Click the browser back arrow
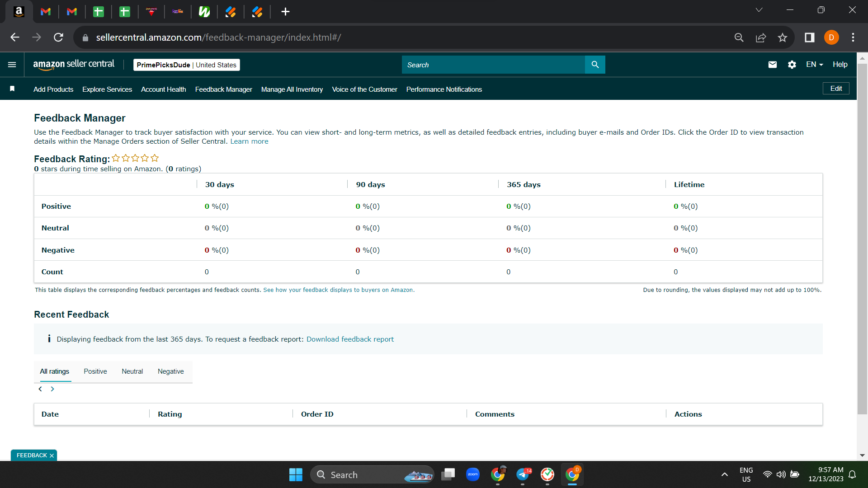Viewport: 868px width, 488px height. coord(15,38)
